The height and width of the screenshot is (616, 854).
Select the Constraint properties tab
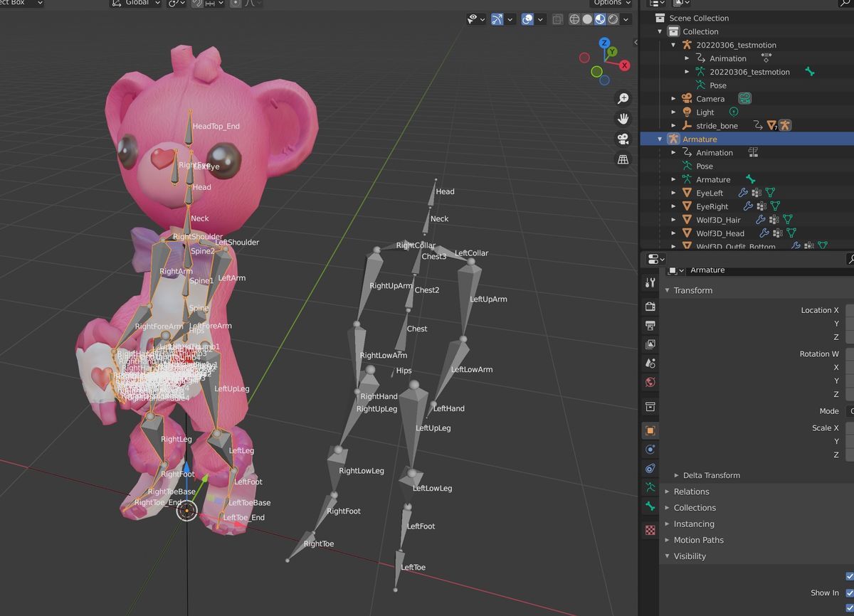pyautogui.click(x=650, y=468)
